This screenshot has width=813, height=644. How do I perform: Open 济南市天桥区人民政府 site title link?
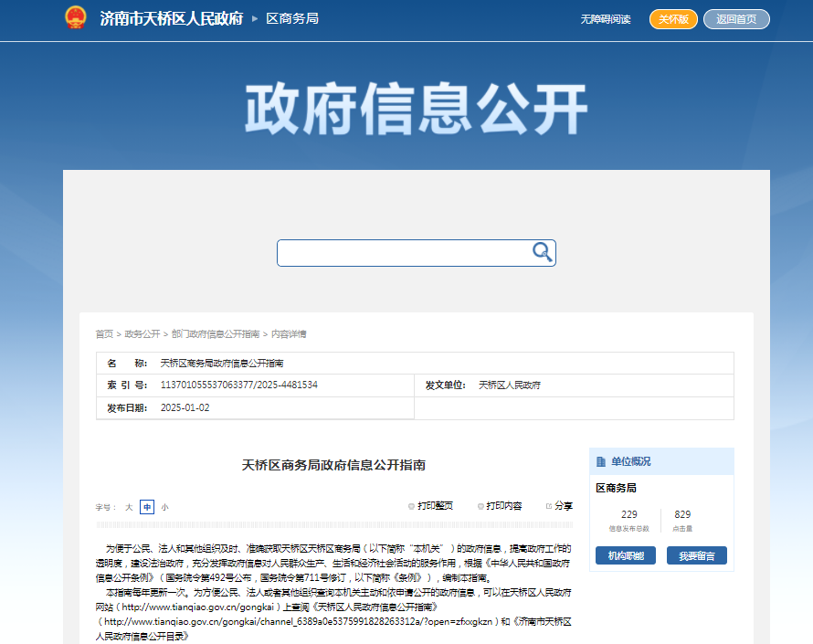click(171, 19)
